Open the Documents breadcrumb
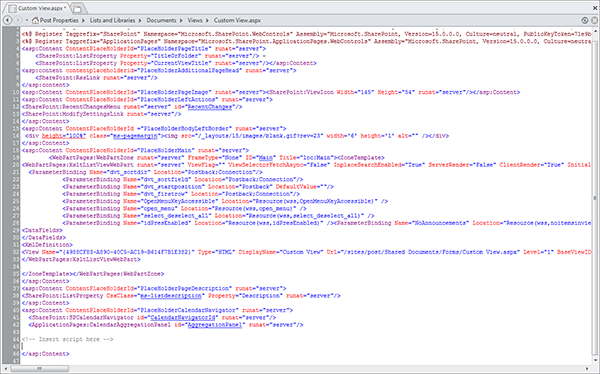Viewport: 600px width, 374px height. pos(161,20)
